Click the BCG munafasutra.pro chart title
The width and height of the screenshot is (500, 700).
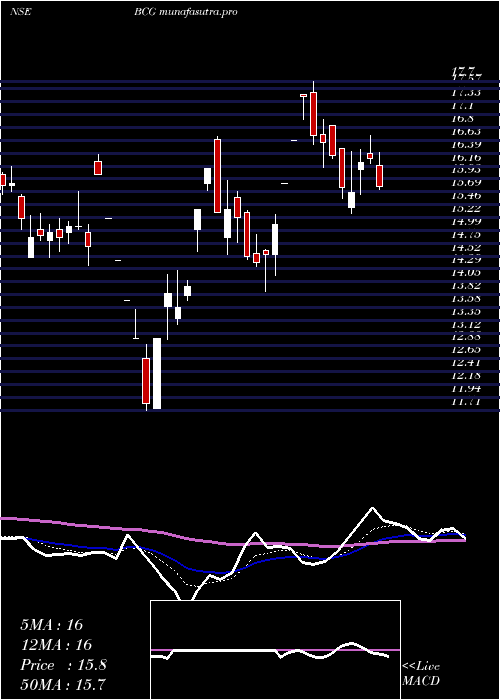click(185, 12)
